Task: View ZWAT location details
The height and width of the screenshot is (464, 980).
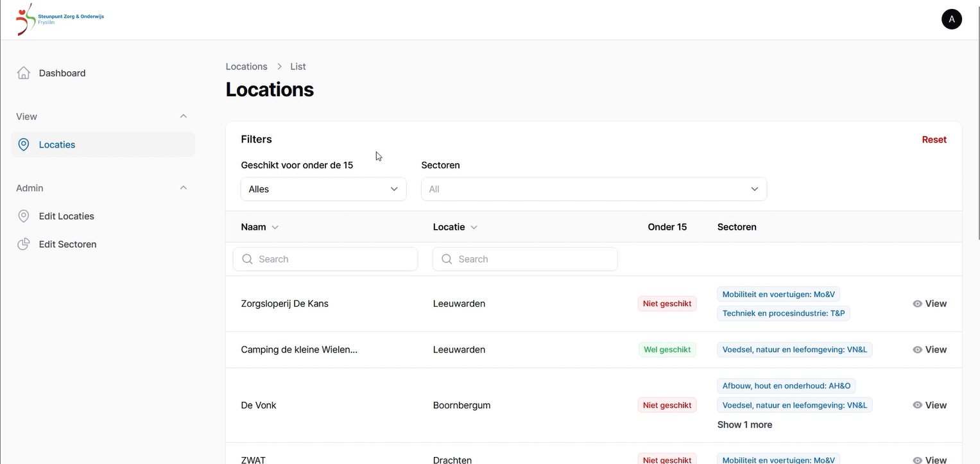Action: pos(929,460)
